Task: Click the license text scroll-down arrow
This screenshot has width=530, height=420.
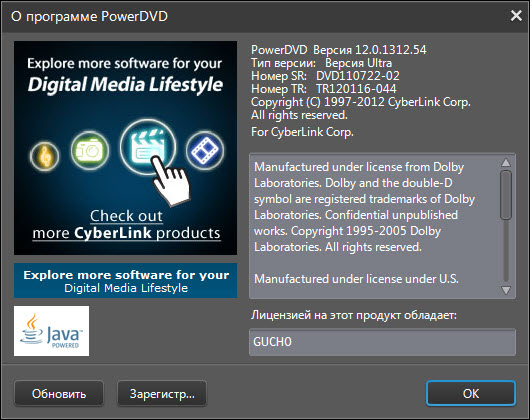Action: pos(506,290)
